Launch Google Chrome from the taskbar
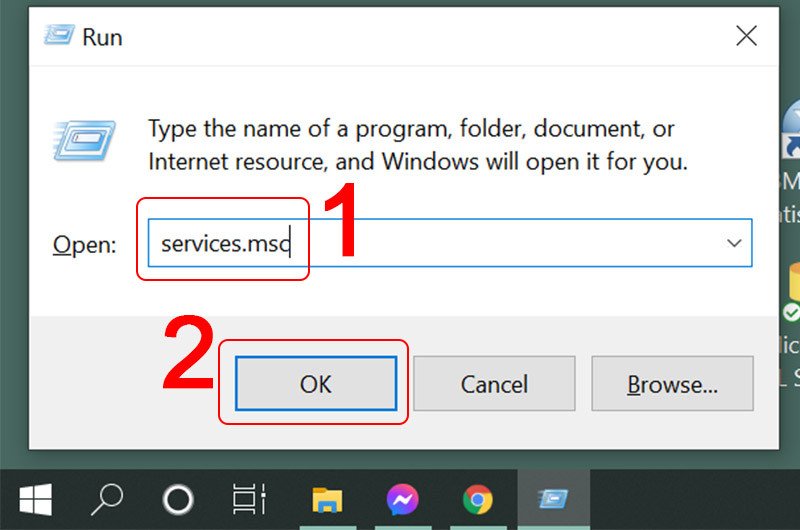This screenshot has width=800, height=530. pyautogui.click(x=477, y=499)
